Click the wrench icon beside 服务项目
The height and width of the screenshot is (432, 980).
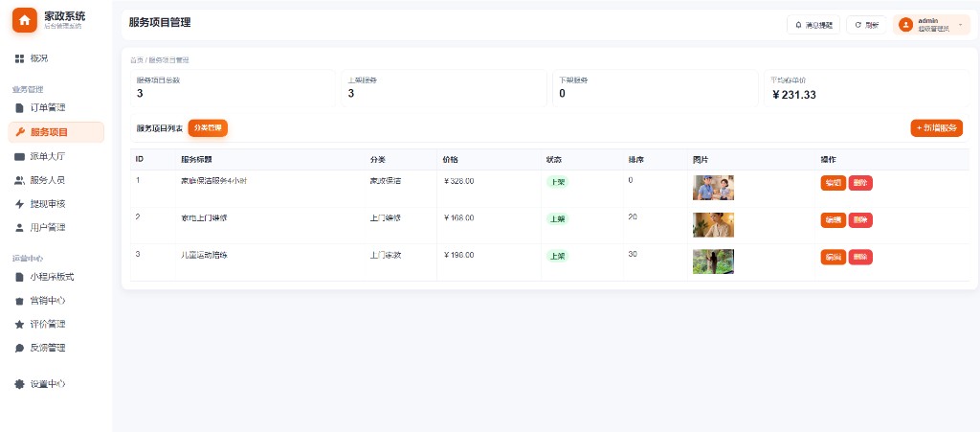coord(19,132)
